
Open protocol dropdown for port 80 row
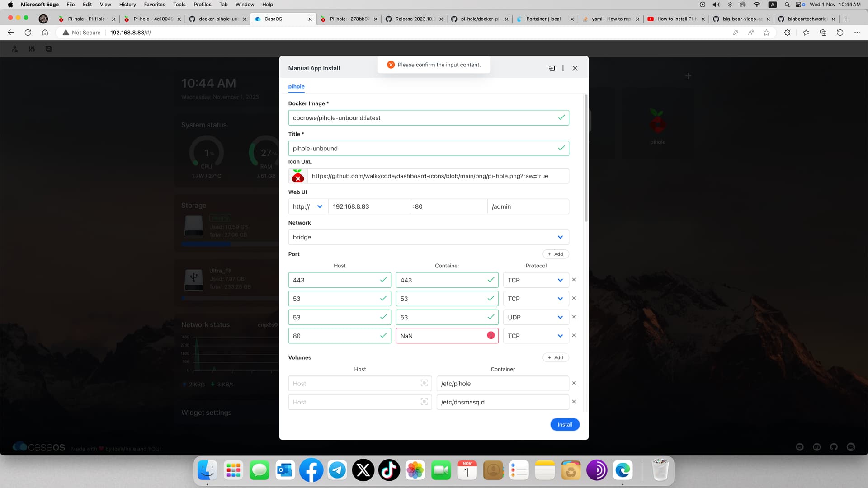click(x=536, y=336)
